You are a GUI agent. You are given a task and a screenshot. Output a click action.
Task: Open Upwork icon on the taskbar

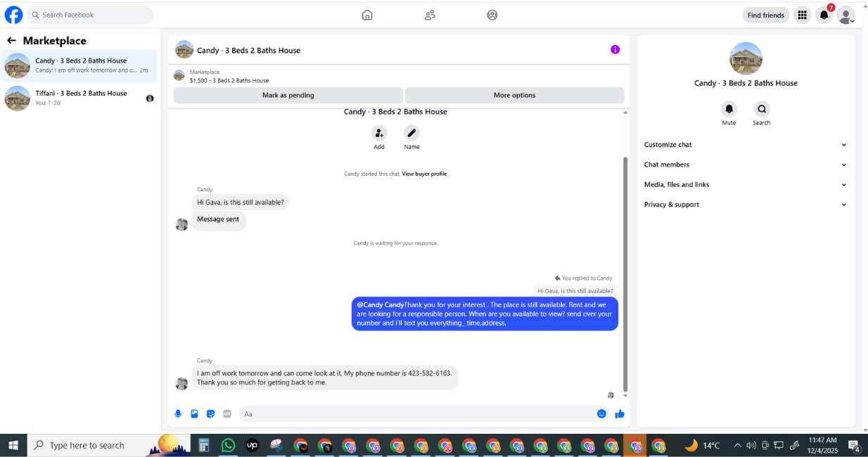(x=252, y=445)
